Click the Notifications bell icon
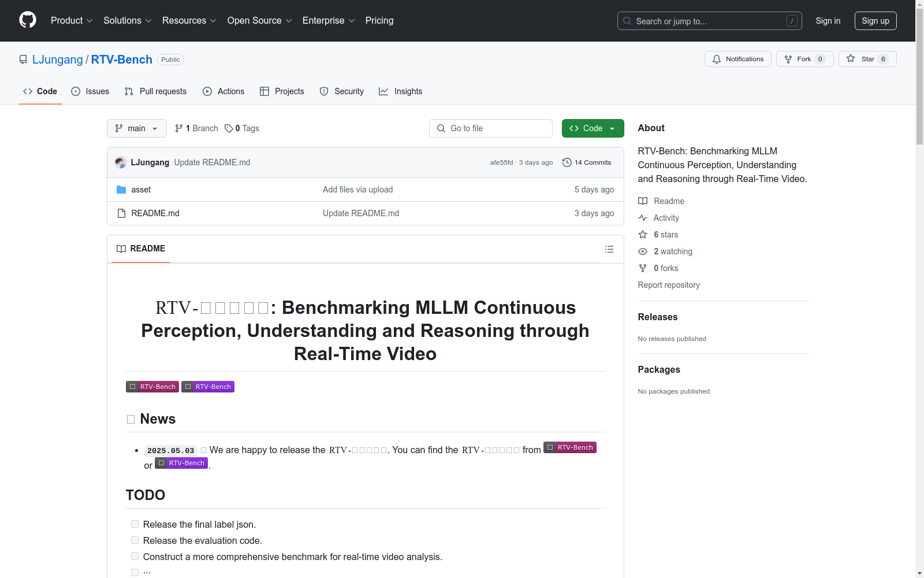This screenshot has height=578, width=924. tap(717, 59)
